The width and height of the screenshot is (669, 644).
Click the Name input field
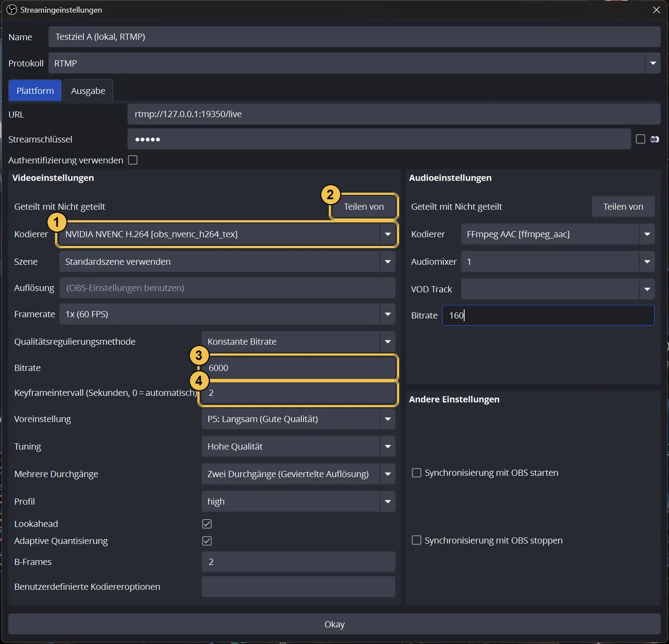tap(355, 37)
